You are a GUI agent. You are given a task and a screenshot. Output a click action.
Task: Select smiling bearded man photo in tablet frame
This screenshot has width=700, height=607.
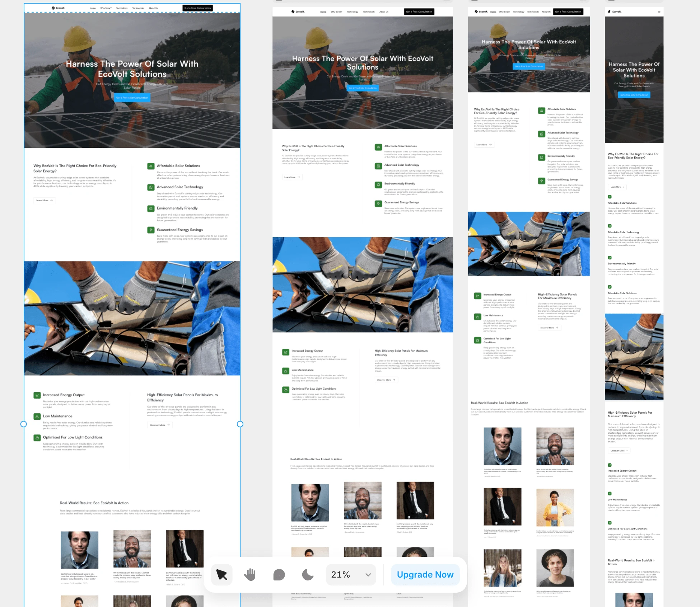click(x=555, y=446)
